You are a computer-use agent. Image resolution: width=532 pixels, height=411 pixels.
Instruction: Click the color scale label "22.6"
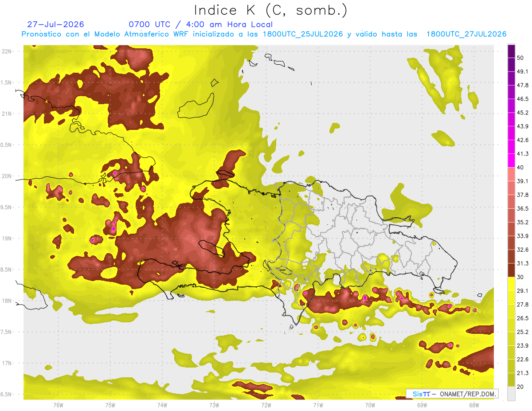tap(523, 359)
